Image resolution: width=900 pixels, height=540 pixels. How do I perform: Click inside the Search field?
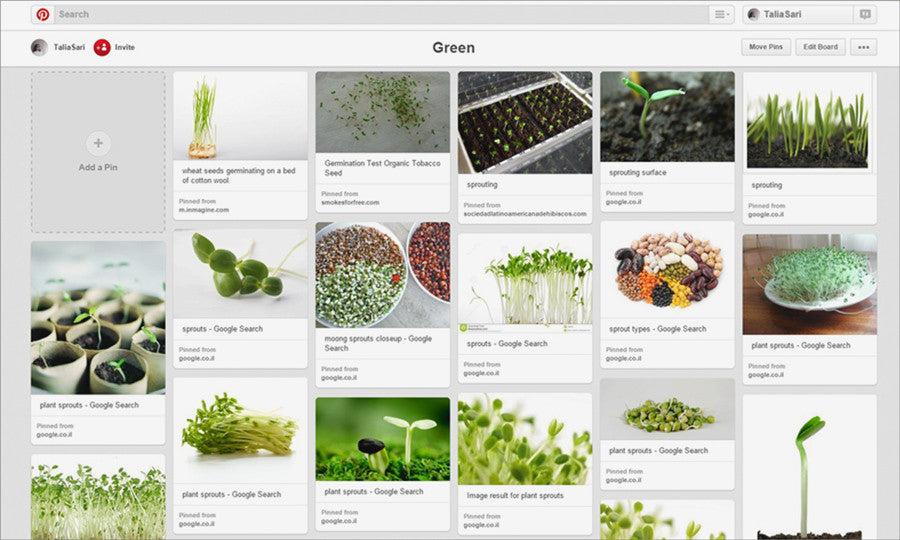pyautogui.click(x=380, y=14)
